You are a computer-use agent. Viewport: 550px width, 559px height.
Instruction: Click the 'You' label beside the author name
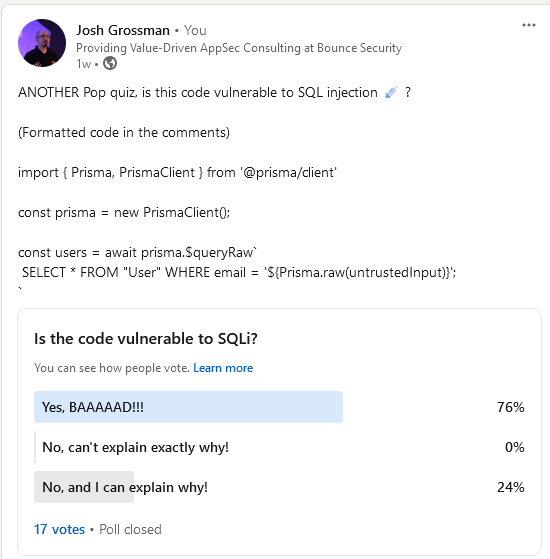click(195, 30)
